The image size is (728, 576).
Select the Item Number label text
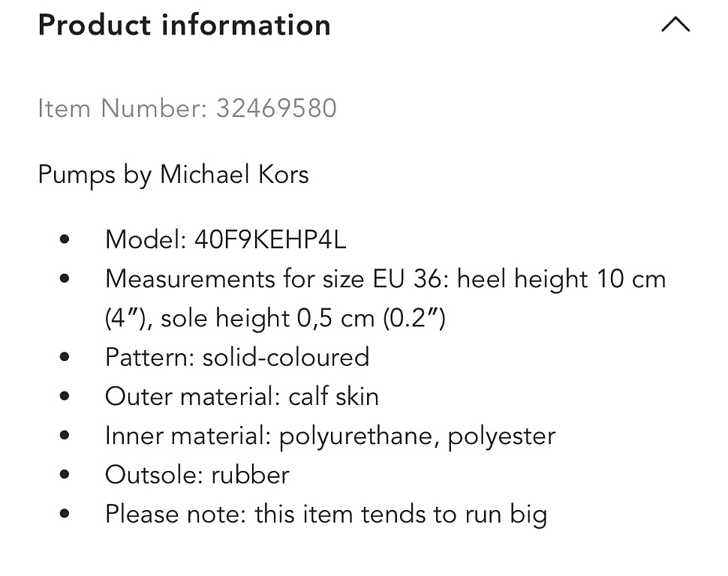click(x=122, y=109)
